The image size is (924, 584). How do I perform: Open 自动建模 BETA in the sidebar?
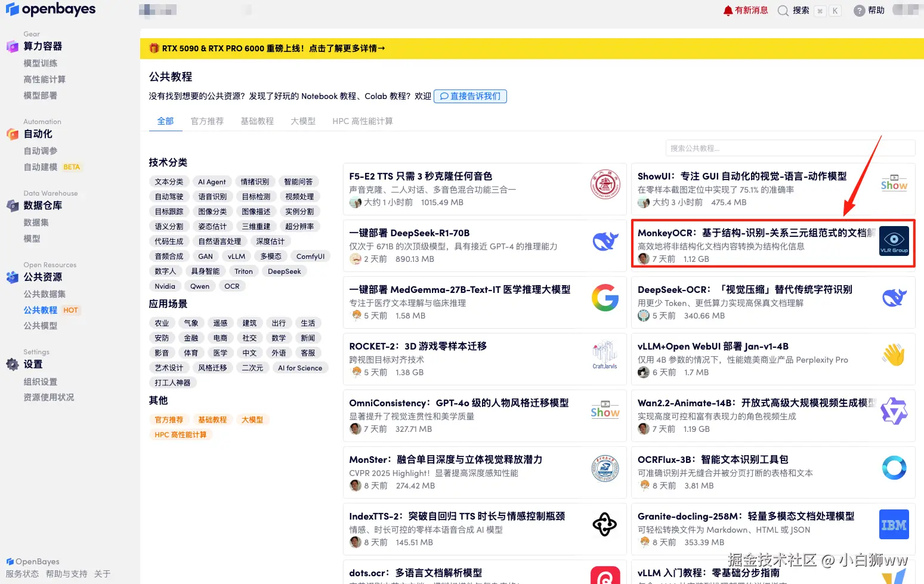(x=52, y=167)
